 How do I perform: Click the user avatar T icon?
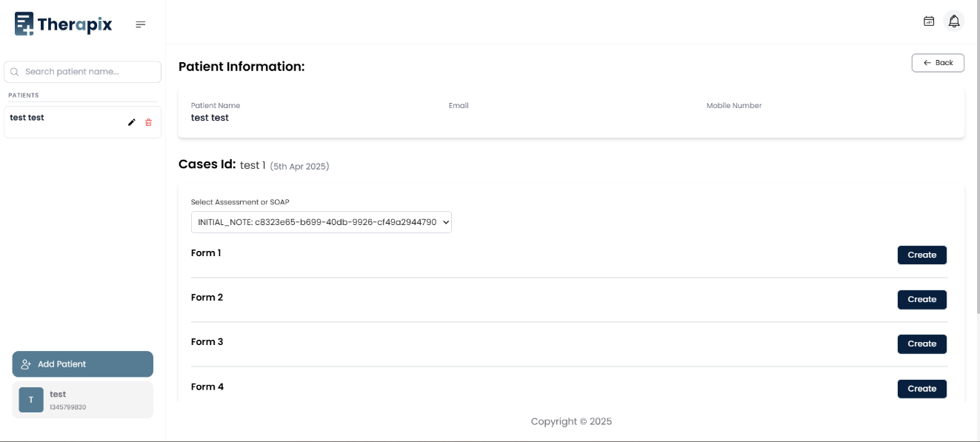(31, 400)
